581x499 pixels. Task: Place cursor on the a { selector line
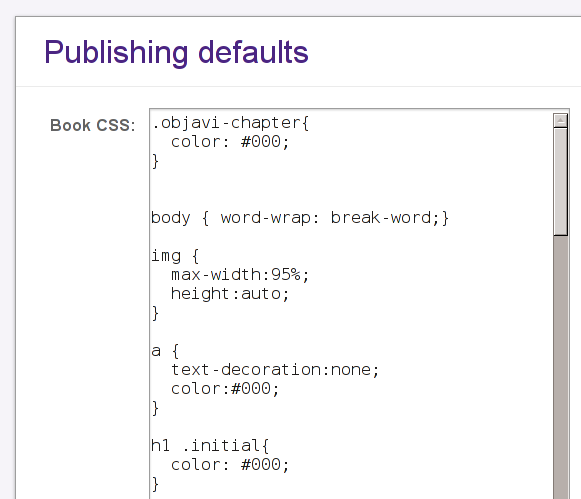point(165,351)
